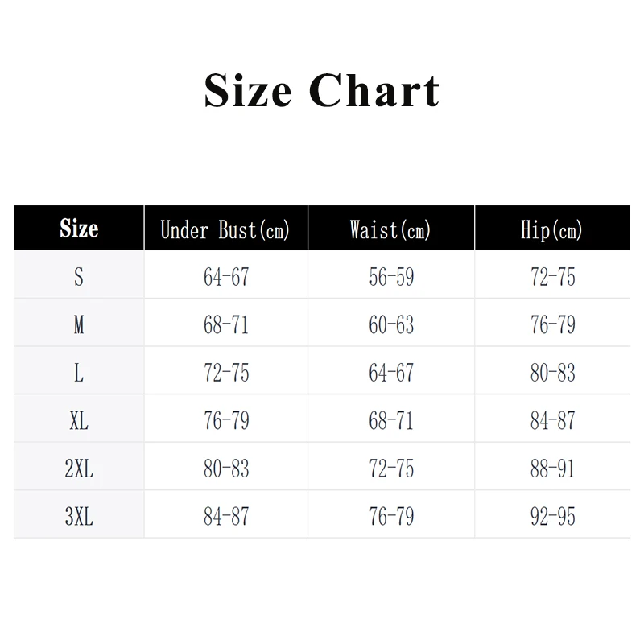Select the 3XL size row label
The height and width of the screenshot is (644, 644).
79,516
